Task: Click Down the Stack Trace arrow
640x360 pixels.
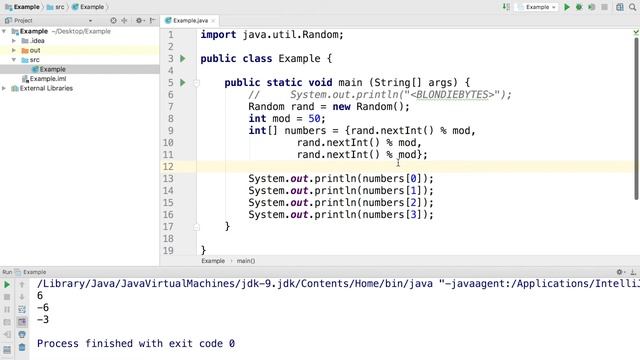Action: [22, 297]
